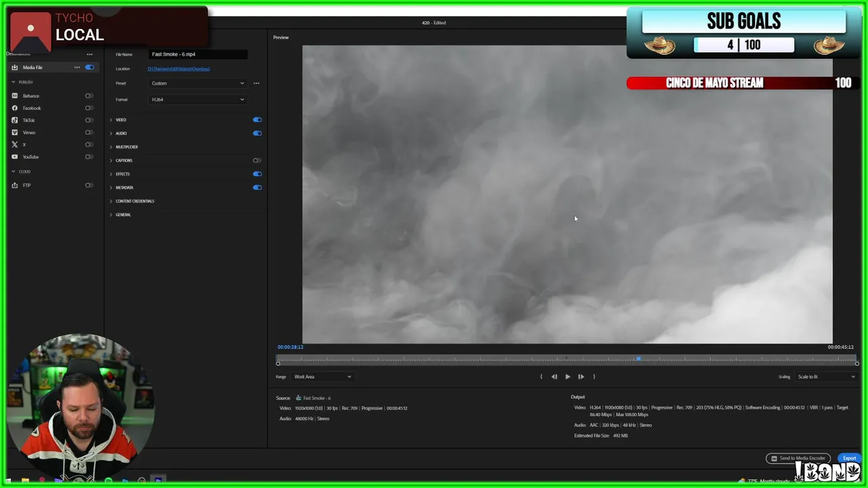Enable the Vimeo publish toggle

coord(89,132)
